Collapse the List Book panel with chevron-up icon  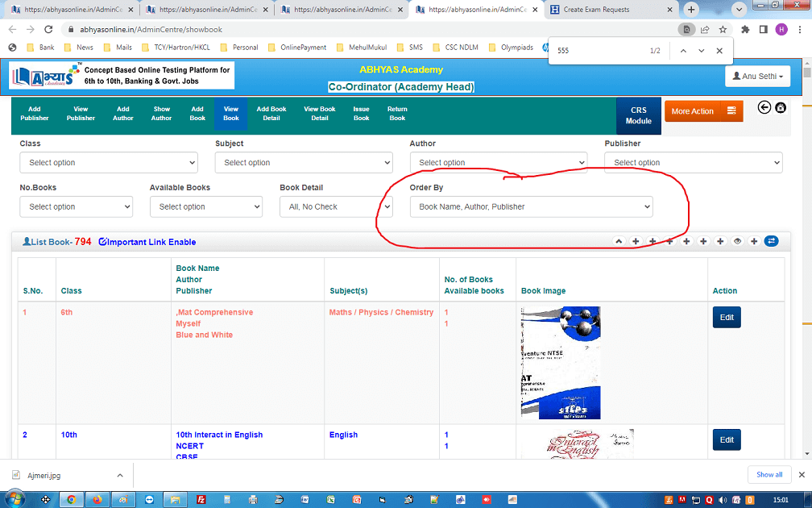pyautogui.click(x=619, y=241)
